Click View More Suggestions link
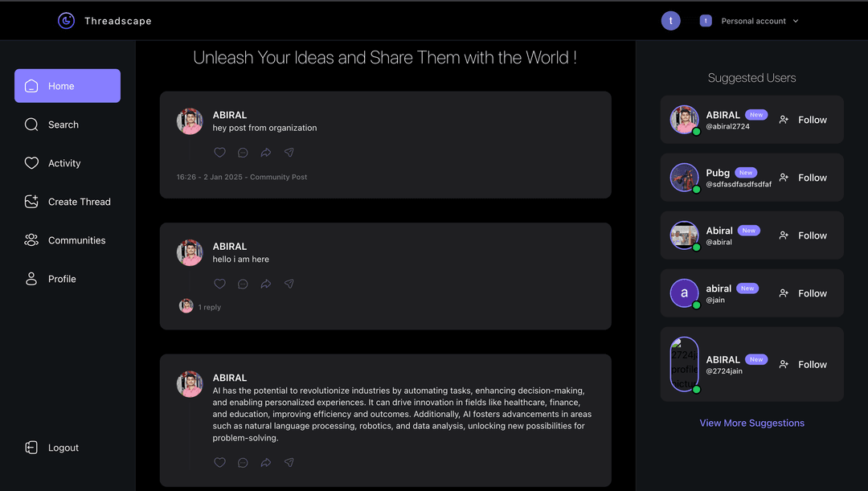The image size is (868, 491). tap(751, 423)
